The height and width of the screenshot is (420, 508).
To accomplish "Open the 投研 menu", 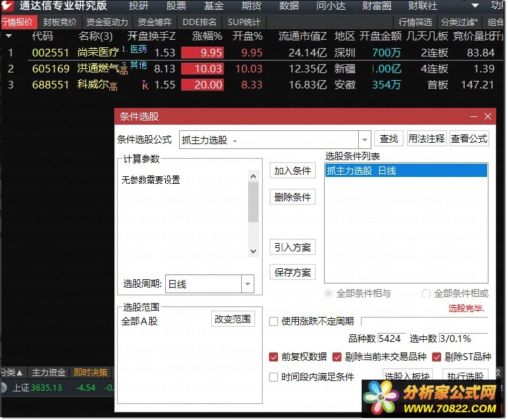I will (x=139, y=6).
